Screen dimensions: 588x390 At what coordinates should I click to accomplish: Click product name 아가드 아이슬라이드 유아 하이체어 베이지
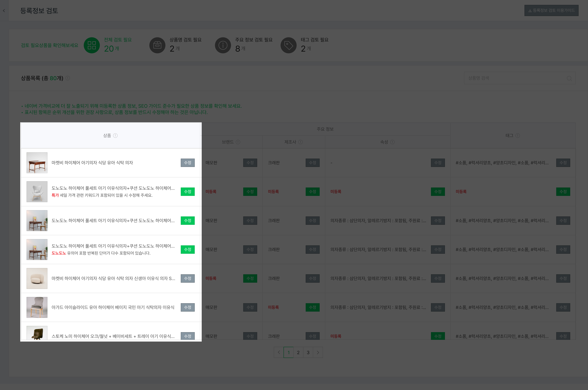[x=113, y=307]
